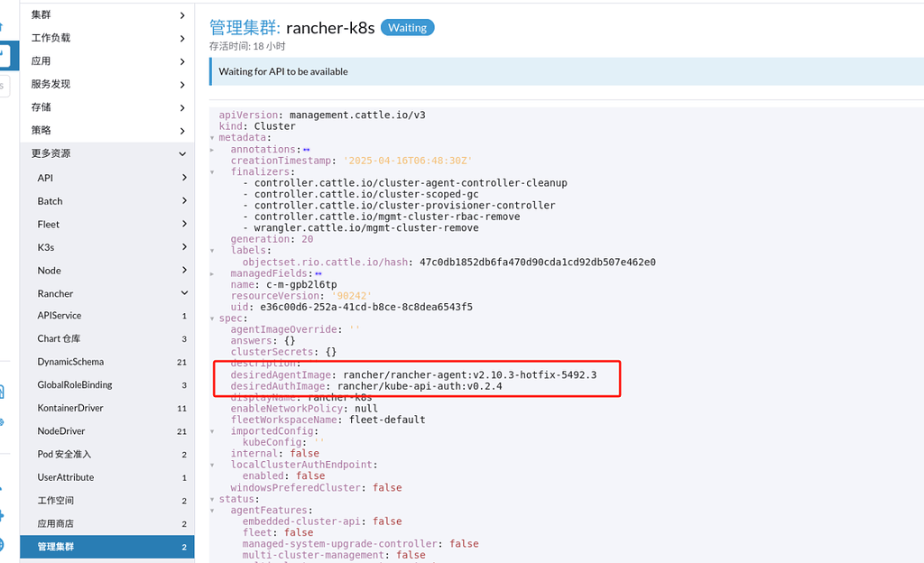
Task: Open the 应用商店 entry
Action: point(106,523)
